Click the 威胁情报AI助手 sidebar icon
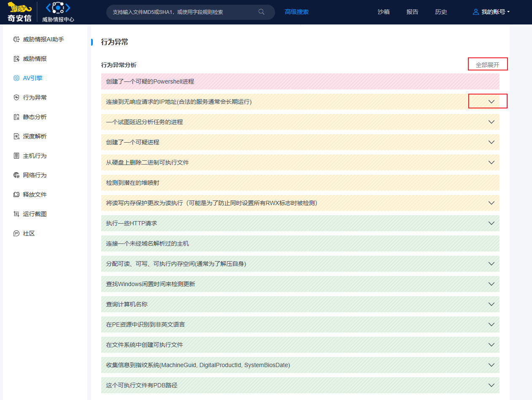 point(16,39)
